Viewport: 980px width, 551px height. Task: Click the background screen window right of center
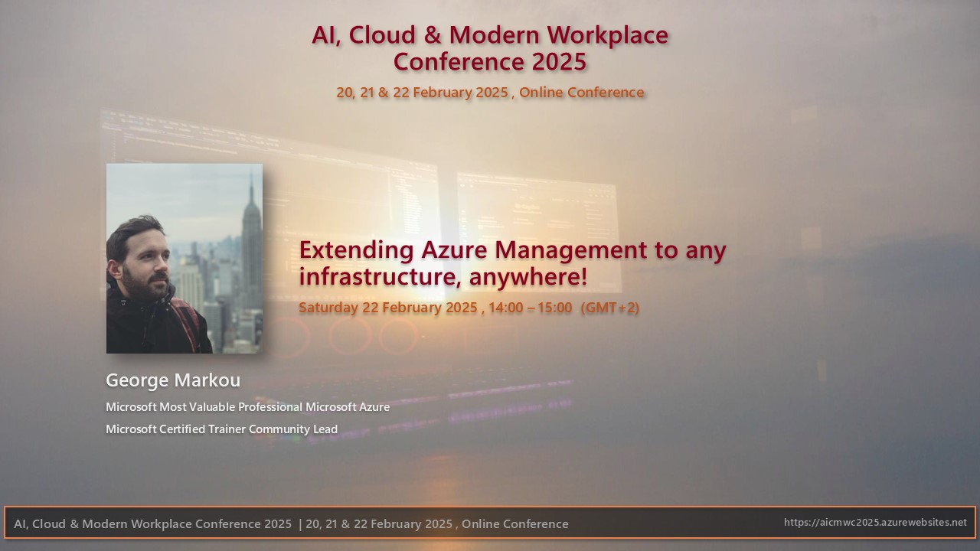(x=536, y=214)
